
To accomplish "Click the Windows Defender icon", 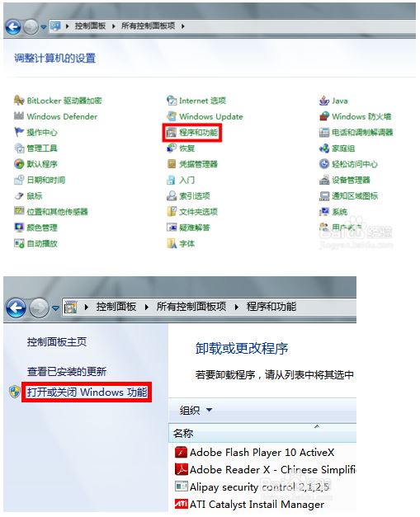I will tap(19, 116).
